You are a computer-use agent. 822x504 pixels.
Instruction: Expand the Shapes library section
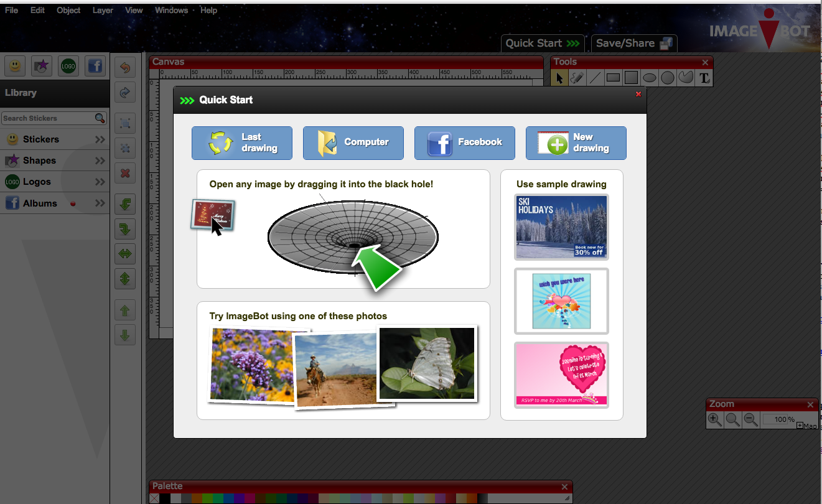100,161
